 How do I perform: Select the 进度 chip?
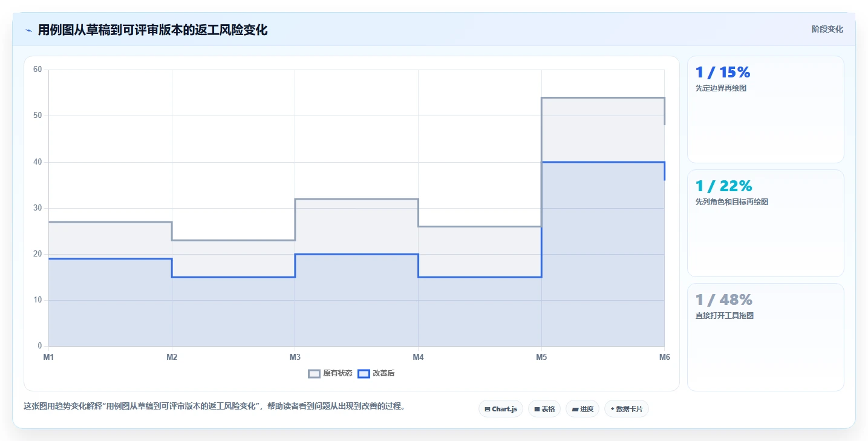(x=582, y=409)
